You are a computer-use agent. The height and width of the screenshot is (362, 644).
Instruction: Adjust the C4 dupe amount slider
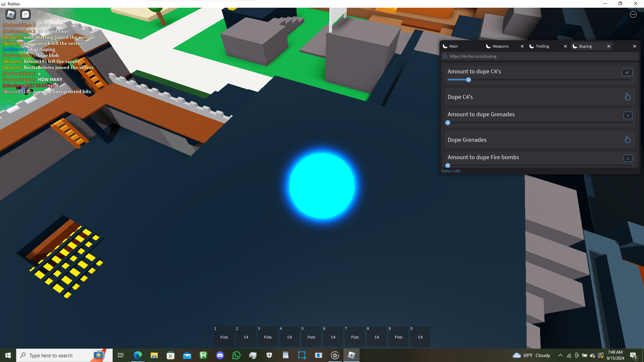coord(540,80)
